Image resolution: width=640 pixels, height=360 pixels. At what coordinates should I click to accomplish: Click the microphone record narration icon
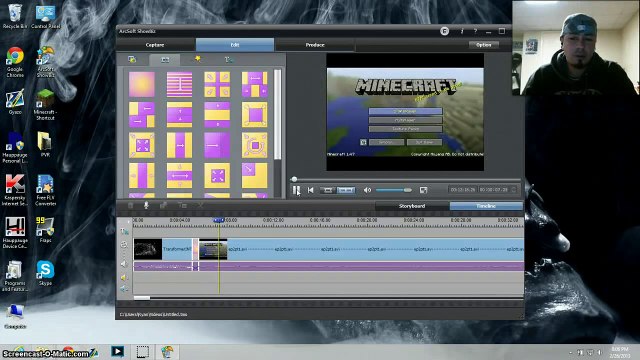click(x=146, y=205)
